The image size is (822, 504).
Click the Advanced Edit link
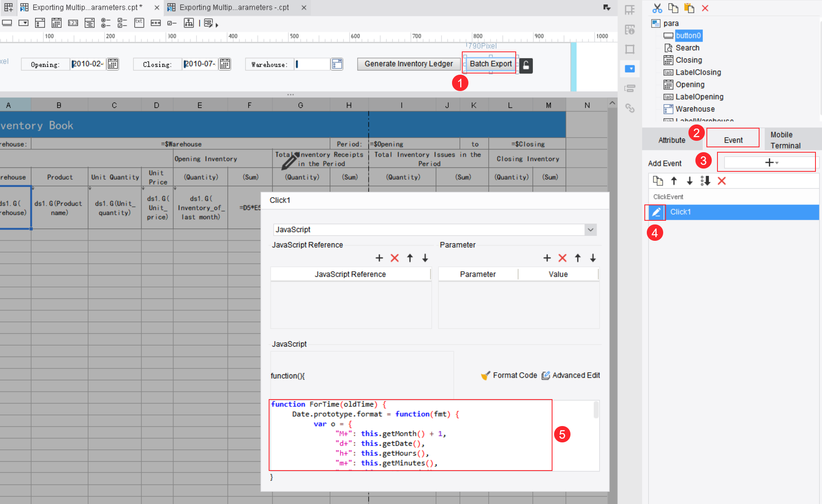(x=571, y=375)
